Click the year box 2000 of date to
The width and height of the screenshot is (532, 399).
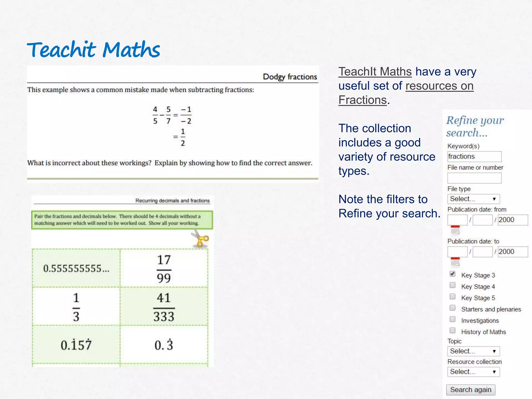tap(513, 252)
